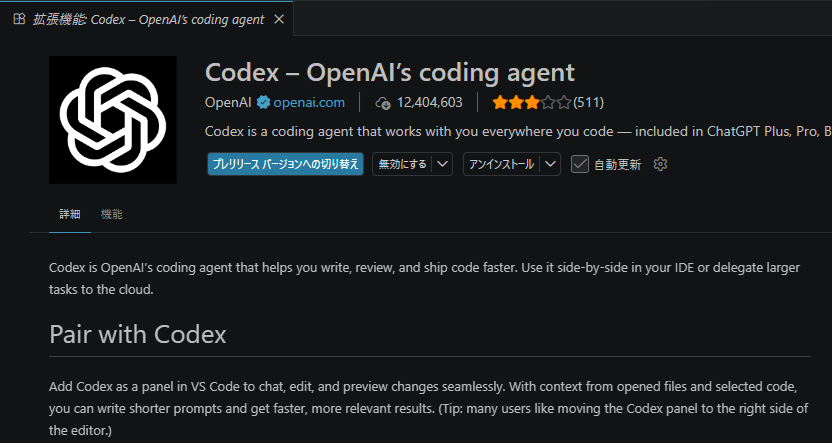Click the 自動更新 label text
The image size is (832, 443).
[618, 165]
